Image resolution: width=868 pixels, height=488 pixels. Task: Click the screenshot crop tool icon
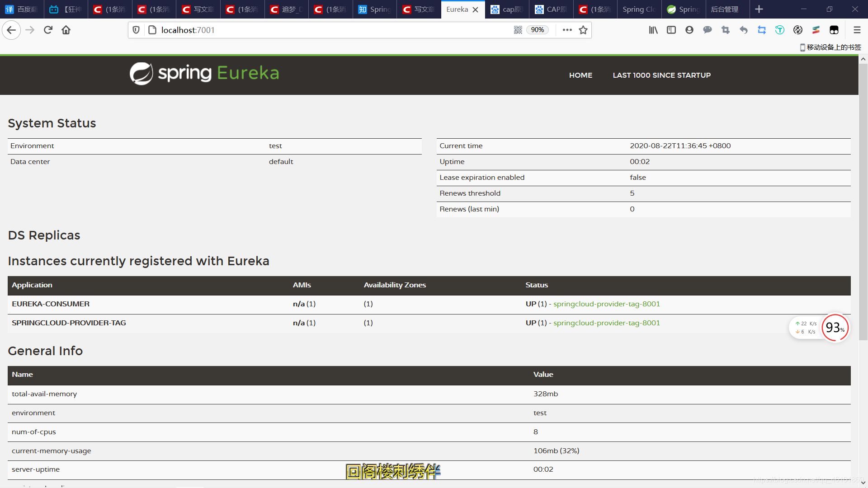click(726, 30)
